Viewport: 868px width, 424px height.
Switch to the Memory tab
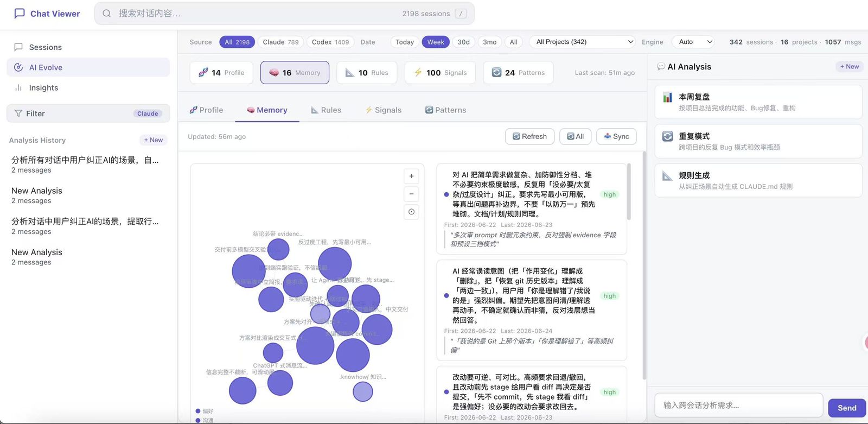267,110
